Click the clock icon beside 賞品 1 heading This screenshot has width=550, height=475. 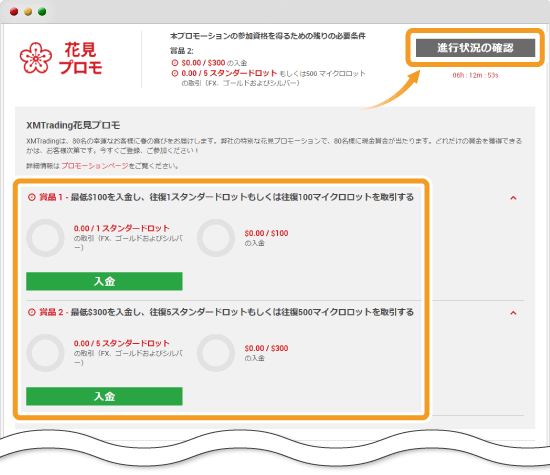click(32, 197)
